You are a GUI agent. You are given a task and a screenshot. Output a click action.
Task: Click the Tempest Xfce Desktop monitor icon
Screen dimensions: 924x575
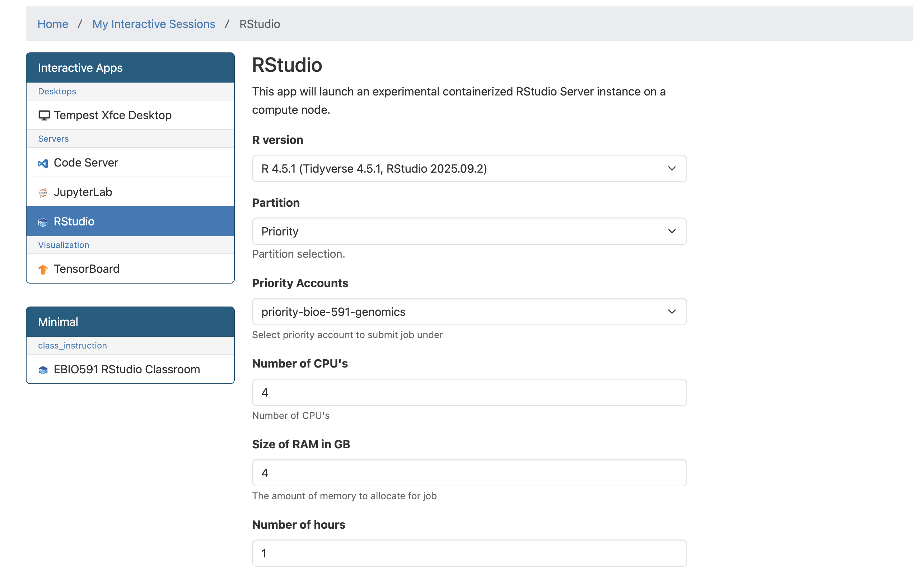coord(44,116)
